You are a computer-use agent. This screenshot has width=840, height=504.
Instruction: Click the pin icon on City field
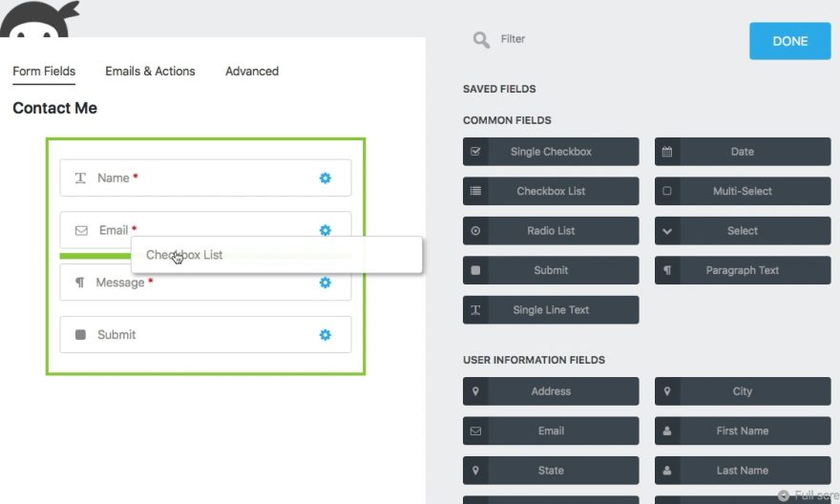[x=667, y=391]
